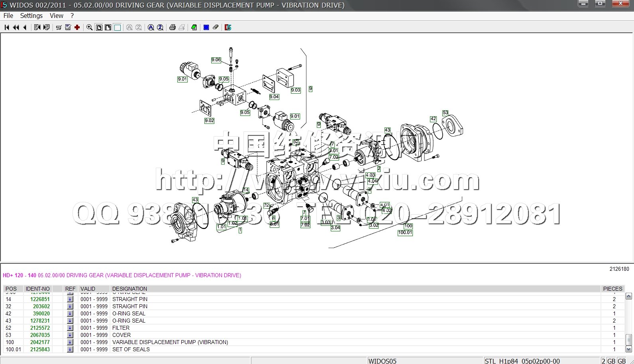
Task: Click REF arrow for FILTER row
Action: pyautogui.click(x=70, y=328)
